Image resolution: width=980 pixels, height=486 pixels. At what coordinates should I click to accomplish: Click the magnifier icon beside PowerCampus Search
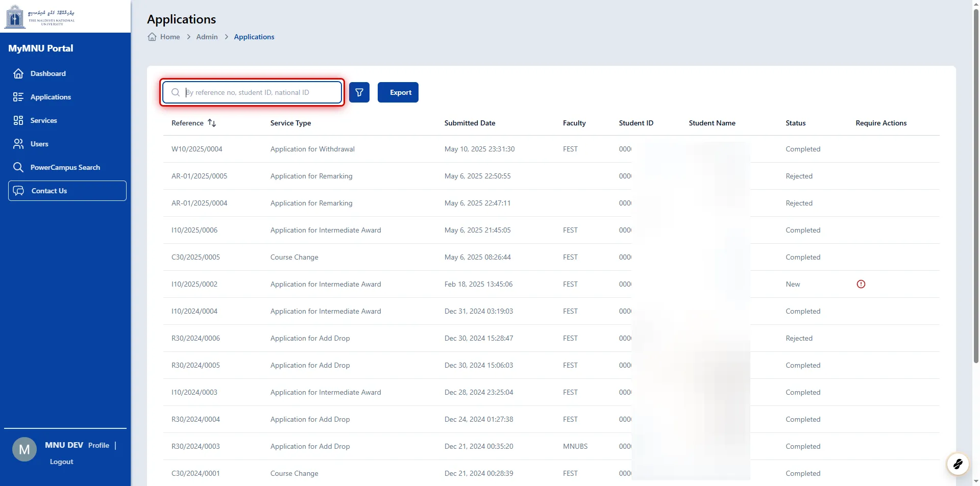(x=18, y=167)
